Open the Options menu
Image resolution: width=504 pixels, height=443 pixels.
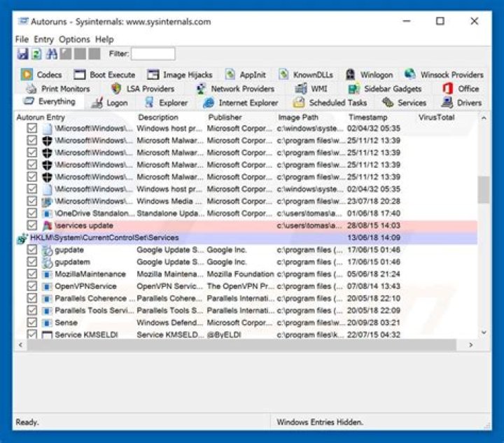74,39
